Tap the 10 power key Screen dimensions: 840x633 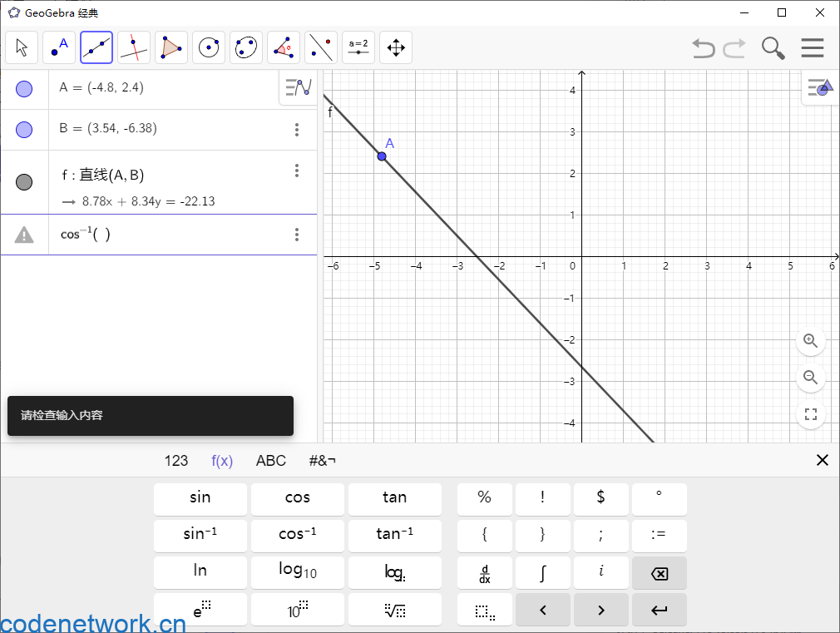click(298, 609)
